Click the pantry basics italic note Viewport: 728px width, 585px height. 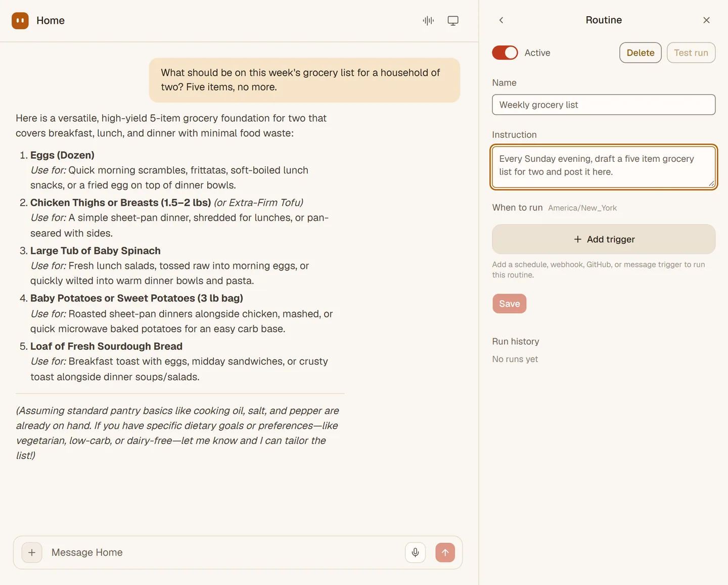click(x=177, y=433)
